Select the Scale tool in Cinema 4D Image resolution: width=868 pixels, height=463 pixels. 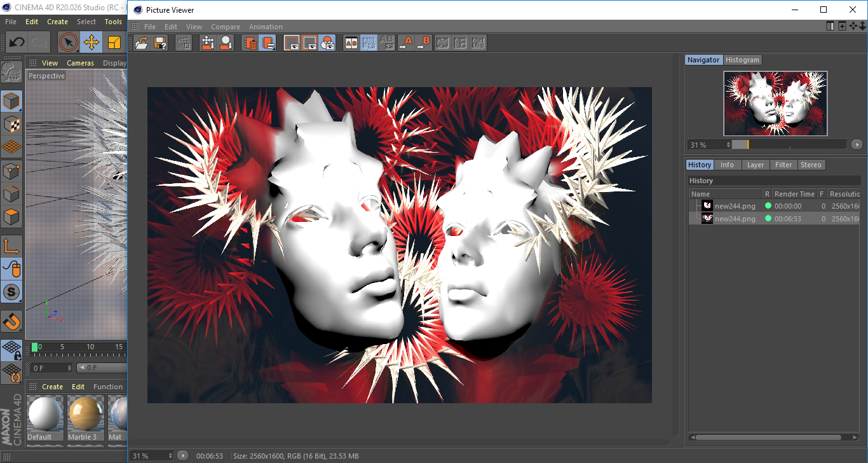point(114,43)
